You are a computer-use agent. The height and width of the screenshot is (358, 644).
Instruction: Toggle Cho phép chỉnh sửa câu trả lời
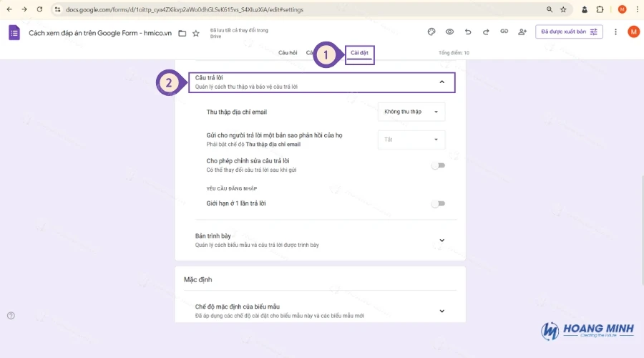(x=438, y=165)
